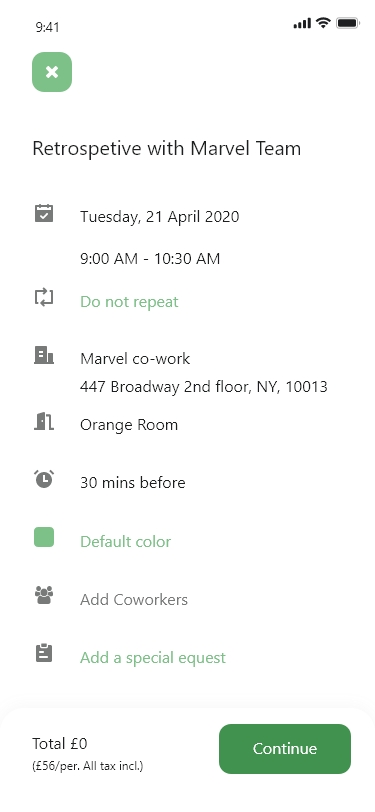The height and width of the screenshot is (812, 375).
Task: Select the 30 mins before reminder
Action: 133,483
